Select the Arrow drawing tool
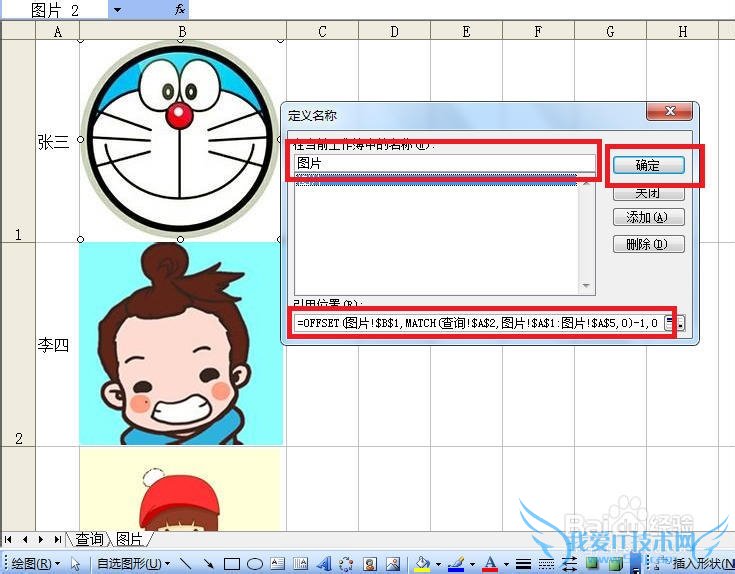The image size is (735, 574). (209, 564)
